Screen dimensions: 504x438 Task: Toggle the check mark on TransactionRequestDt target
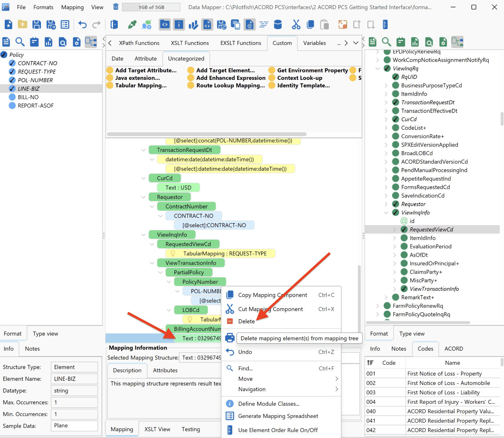[396, 102]
